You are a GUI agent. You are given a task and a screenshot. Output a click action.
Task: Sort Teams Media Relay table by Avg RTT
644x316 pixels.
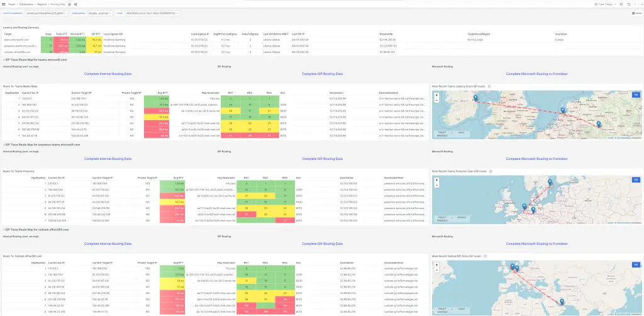(163, 93)
